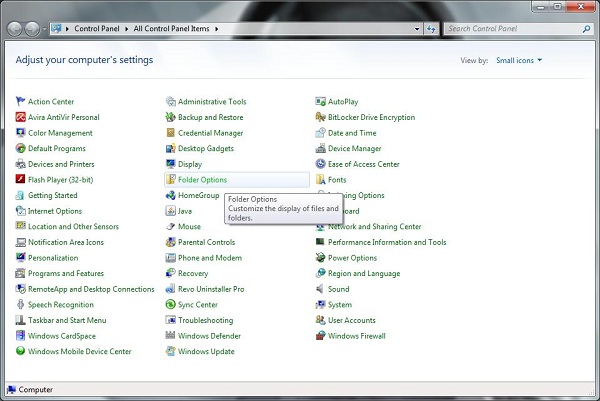Open Network and Sharing Center link

tap(374, 227)
